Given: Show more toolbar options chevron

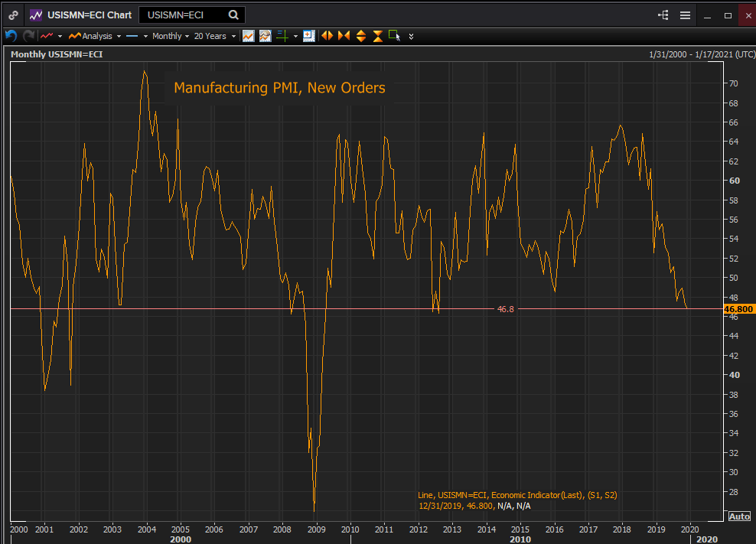Looking at the screenshot, I should coord(412,36).
